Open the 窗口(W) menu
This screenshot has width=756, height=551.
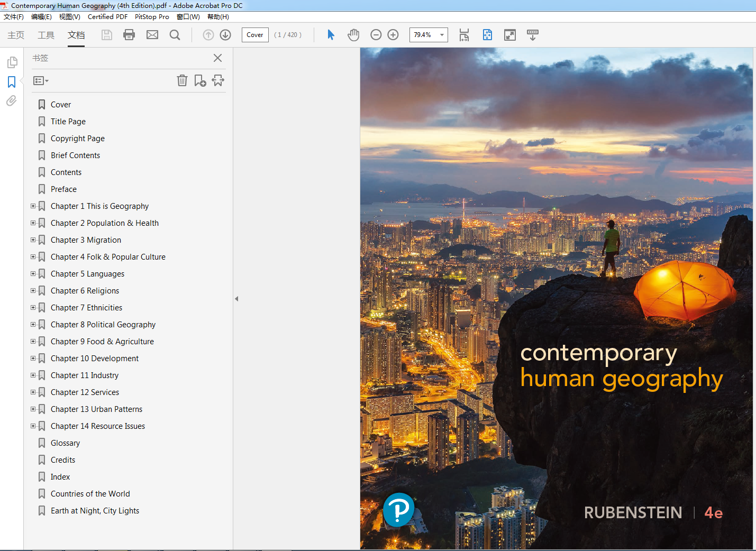(x=188, y=17)
